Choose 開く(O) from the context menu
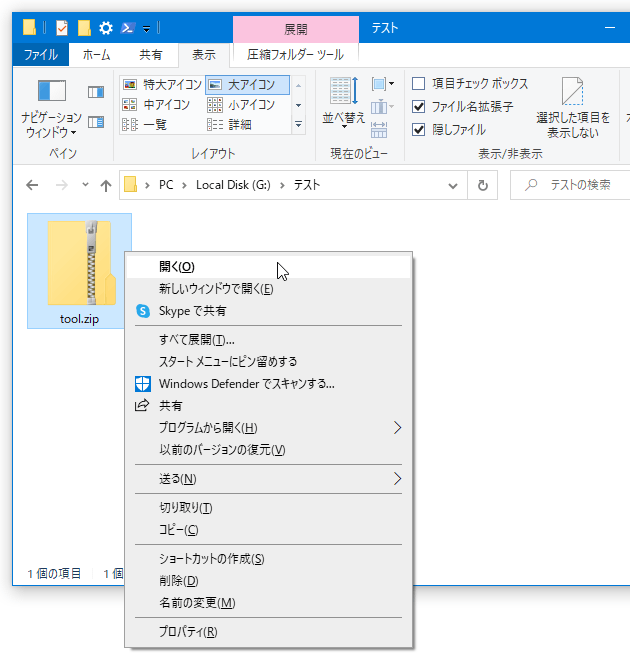 click(268, 267)
